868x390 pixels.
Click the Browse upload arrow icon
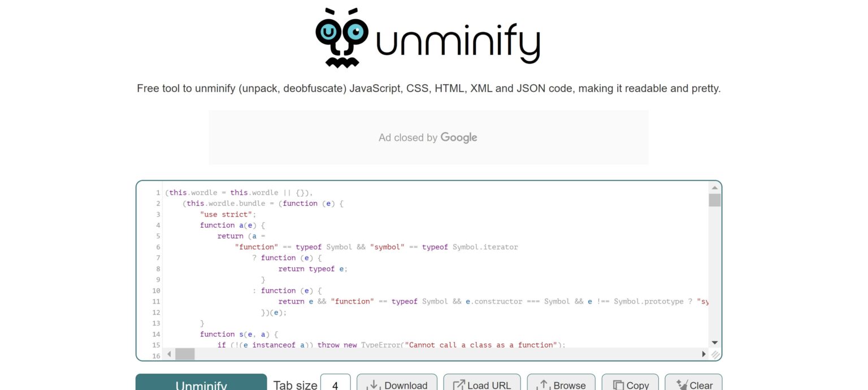543,385
